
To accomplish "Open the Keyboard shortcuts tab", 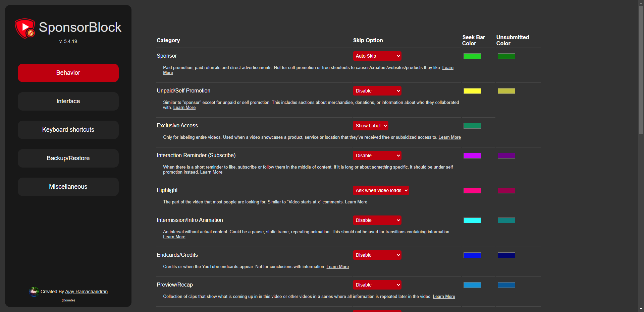I will click(x=68, y=130).
